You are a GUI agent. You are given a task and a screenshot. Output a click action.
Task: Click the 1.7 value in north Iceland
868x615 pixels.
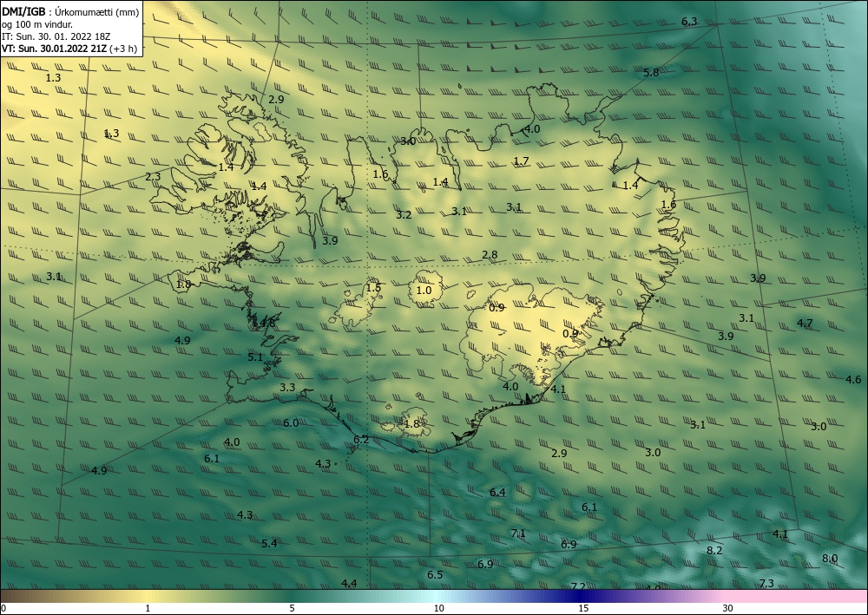pyautogui.click(x=522, y=161)
